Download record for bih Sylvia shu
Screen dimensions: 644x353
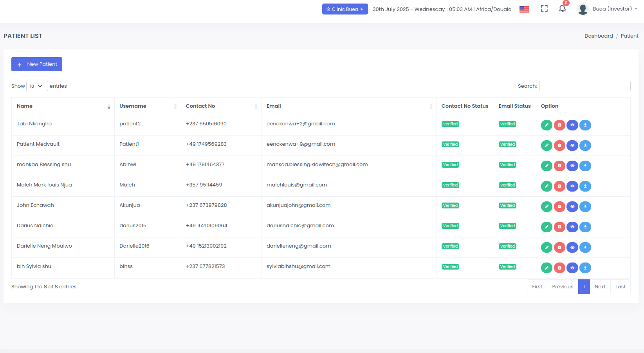point(585,268)
